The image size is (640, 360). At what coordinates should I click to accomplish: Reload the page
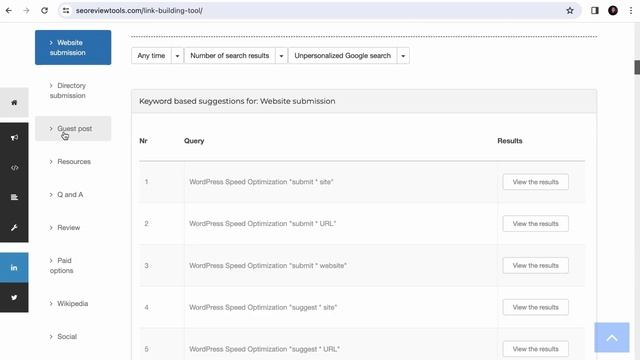pyautogui.click(x=44, y=11)
